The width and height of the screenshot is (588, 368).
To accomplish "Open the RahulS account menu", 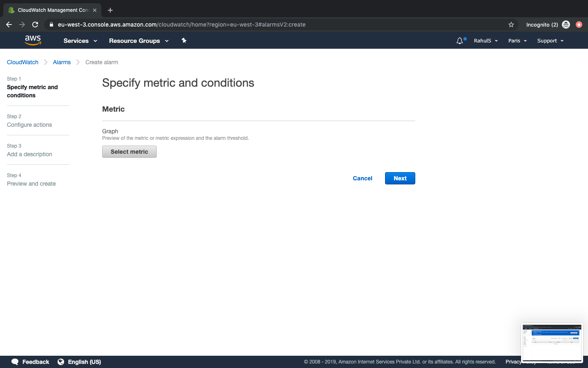I will coord(486,41).
